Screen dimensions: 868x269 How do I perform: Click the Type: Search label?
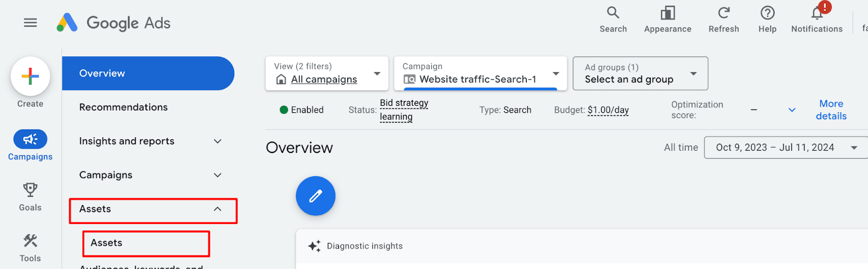click(505, 110)
